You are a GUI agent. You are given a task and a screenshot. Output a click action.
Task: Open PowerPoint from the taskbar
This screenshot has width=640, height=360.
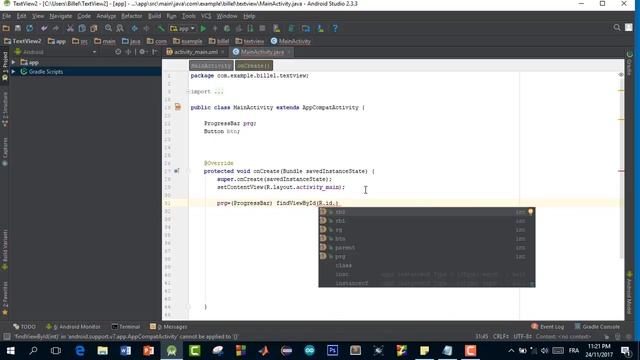pos(148,351)
